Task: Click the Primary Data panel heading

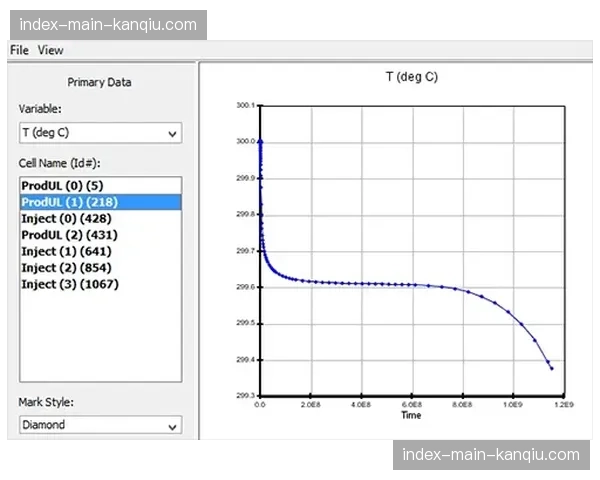Action: point(99,82)
